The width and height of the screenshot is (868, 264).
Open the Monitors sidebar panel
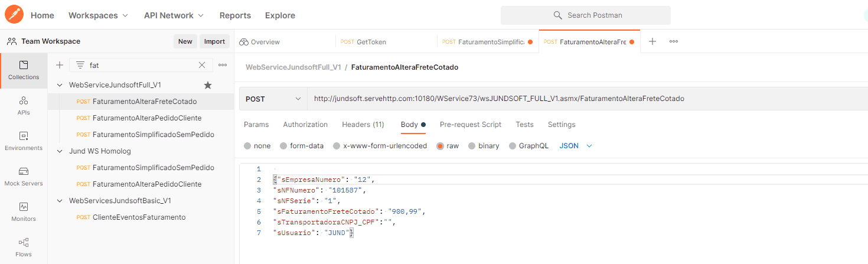pos(24,212)
